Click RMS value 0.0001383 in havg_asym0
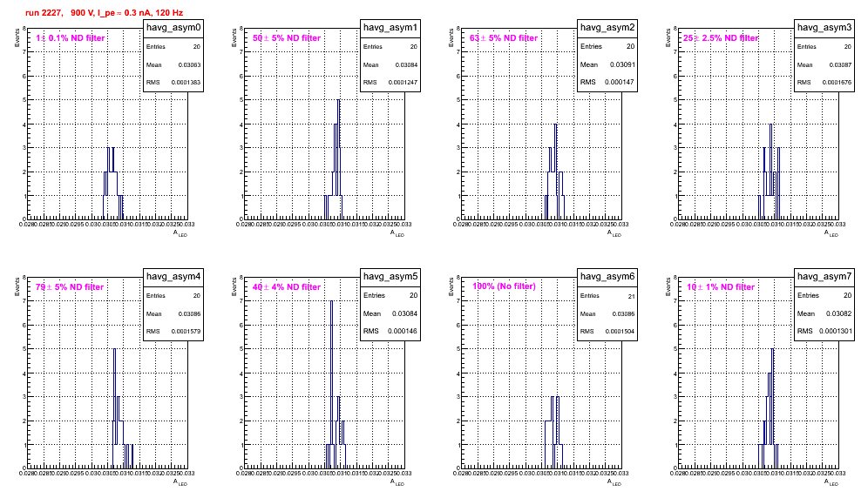Screen dimensions: 868x498 (186, 83)
